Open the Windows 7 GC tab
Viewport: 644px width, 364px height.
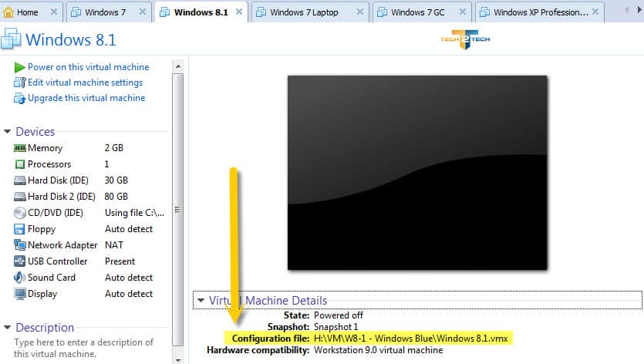(422, 12)
